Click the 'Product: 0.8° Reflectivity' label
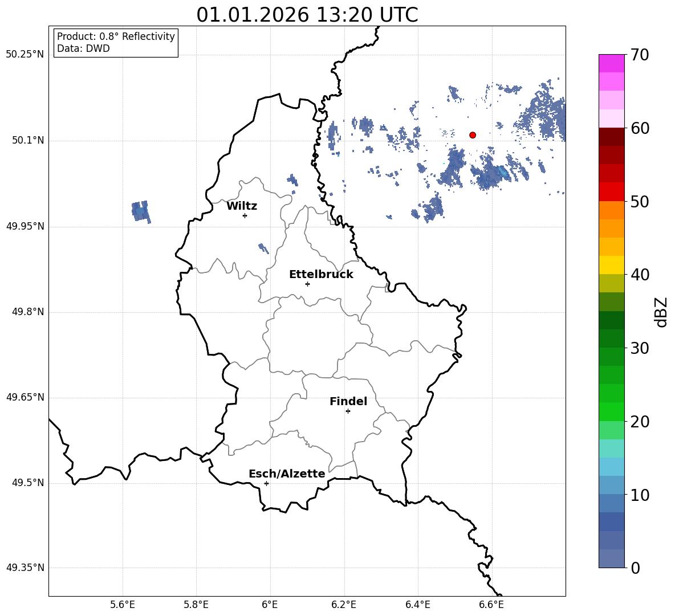Image resolution: width=675 pixels, height=616 pixels. (116, 36)
